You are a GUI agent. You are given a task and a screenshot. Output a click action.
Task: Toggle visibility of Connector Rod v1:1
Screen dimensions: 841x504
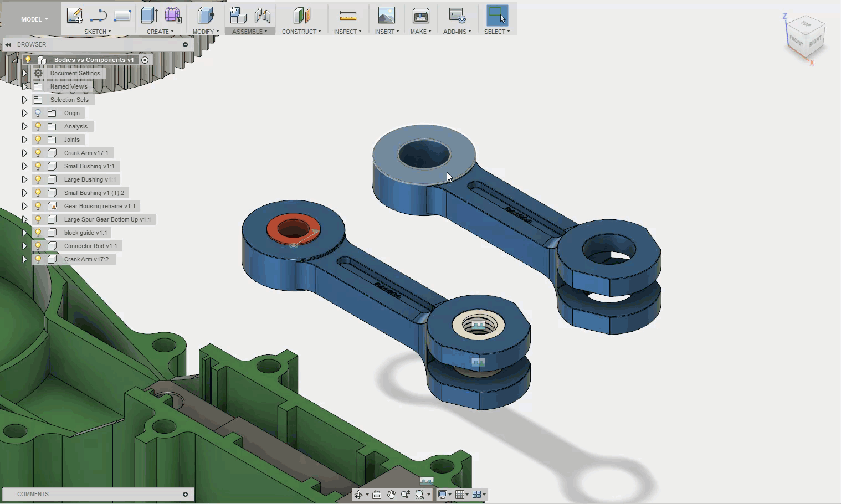(x=38, y=246)
